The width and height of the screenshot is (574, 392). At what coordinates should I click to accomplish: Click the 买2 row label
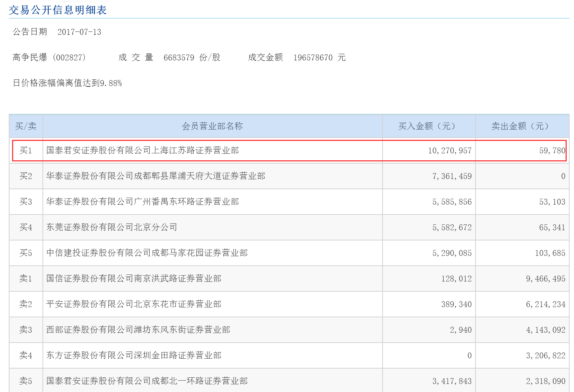tap(26, 176)
